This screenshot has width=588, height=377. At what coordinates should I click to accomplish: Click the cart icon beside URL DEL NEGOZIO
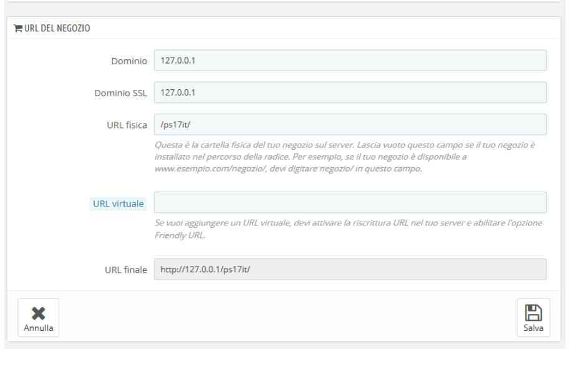coord(17,28)
